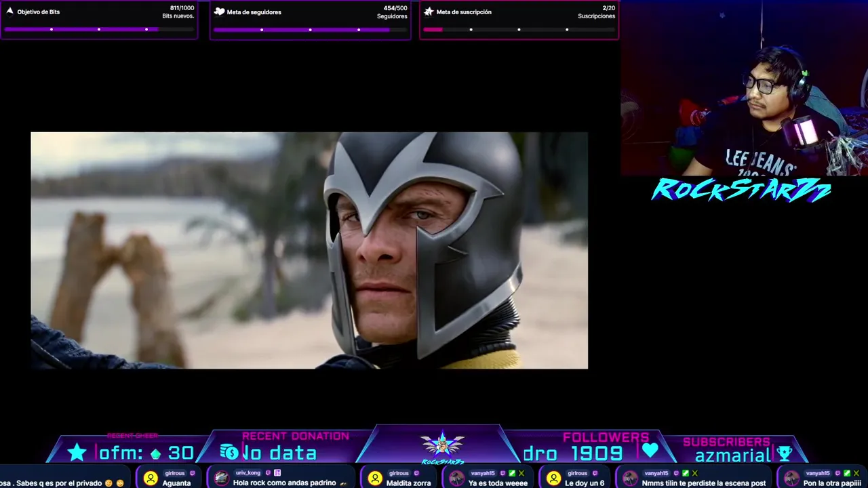Viewport: 868px width, 488px height.
Task: Click vanyah15's avatar beside 'Ya es toda weeee'
Action: click(x=456, y=479)
